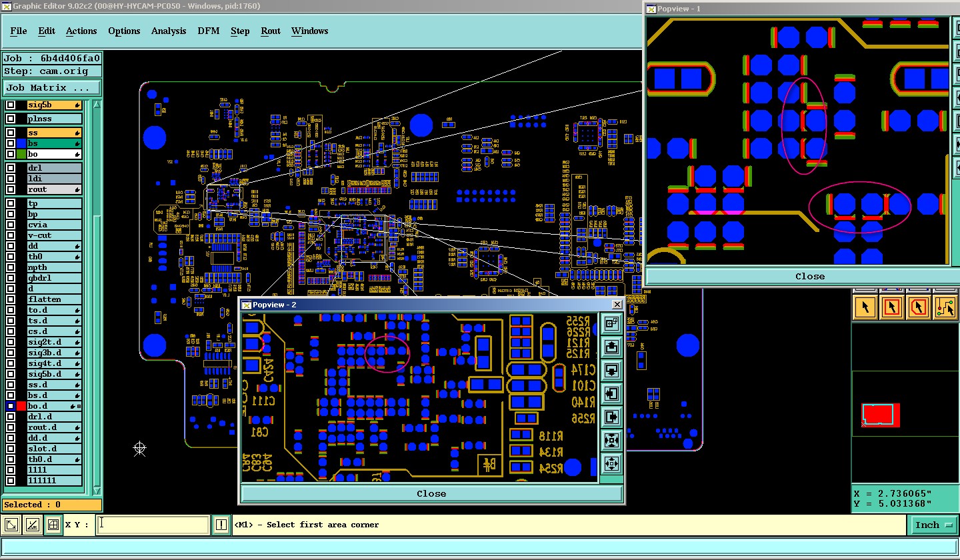Toggle the bs layer checkbox
This screenshot has width=960, height=560.
click(11, 143)
